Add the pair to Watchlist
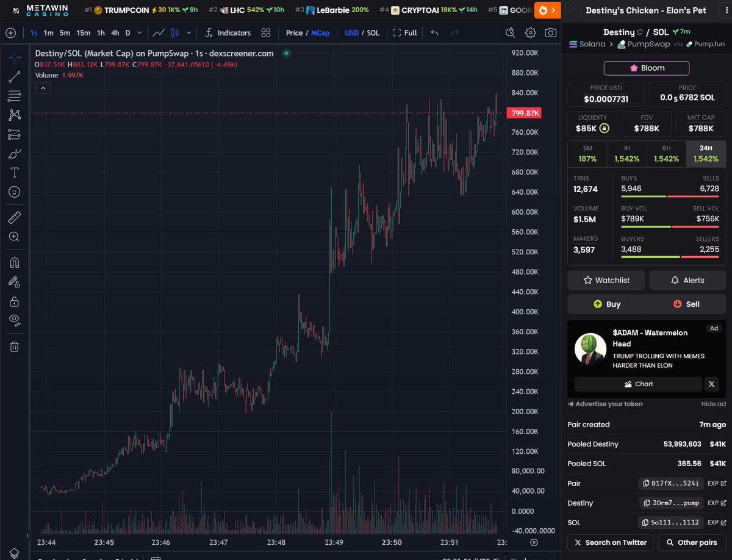The image size is (732, 560). pyautogui.click(x=606, y=280)
